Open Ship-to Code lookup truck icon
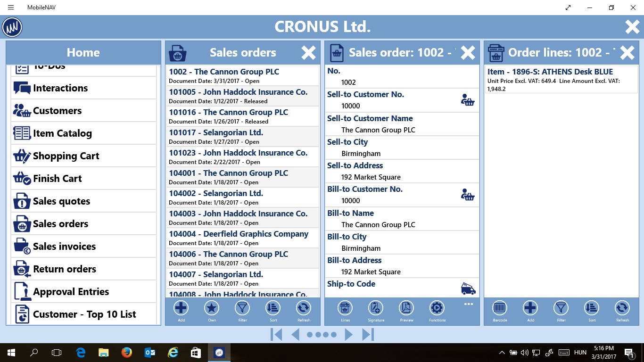Image resolution: width=644 pixels, height=362 pixels. point(468,288)
